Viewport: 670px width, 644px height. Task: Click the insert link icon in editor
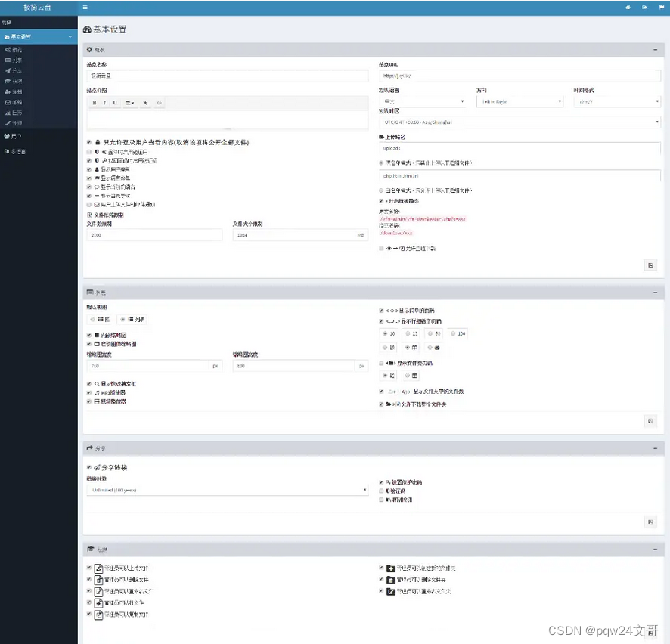(x=146, y=103)
